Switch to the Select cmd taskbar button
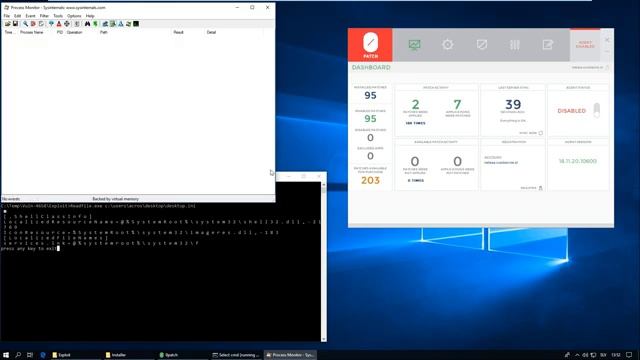This screenshot has height=360, width=640. click(236, 355)
